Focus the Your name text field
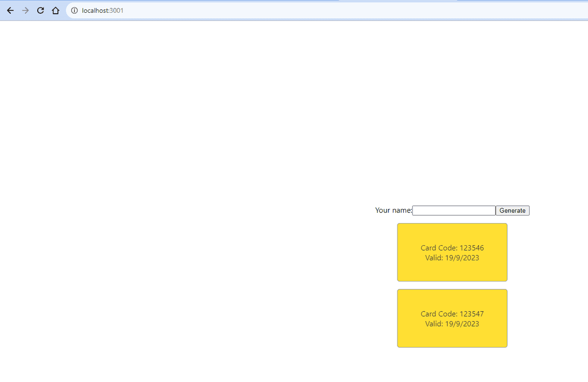The image size is (588, 382). point(454,210)
